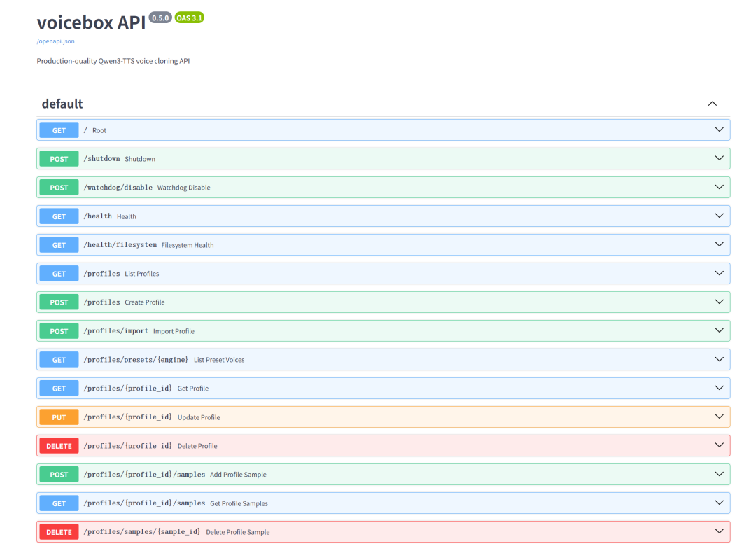The height and width of the screenshot is (544, 756).
Task: Click the 'Add Profile Sample' summary text
Action: coord(238,475)
